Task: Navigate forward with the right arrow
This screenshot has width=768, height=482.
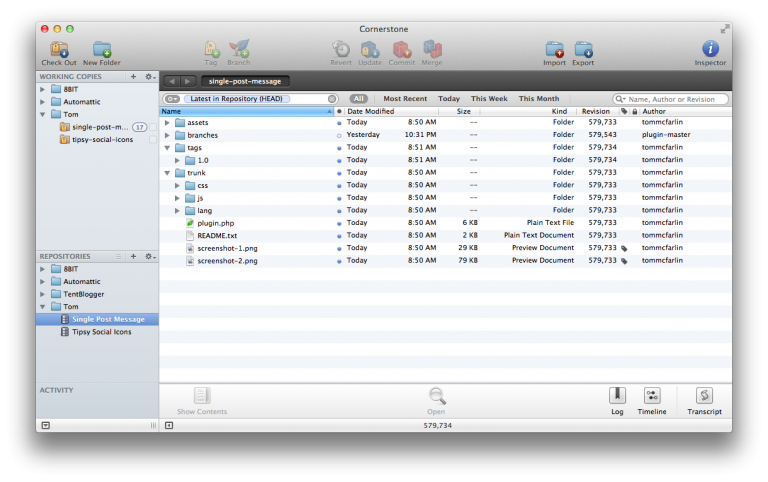Action: pos(188,81)
